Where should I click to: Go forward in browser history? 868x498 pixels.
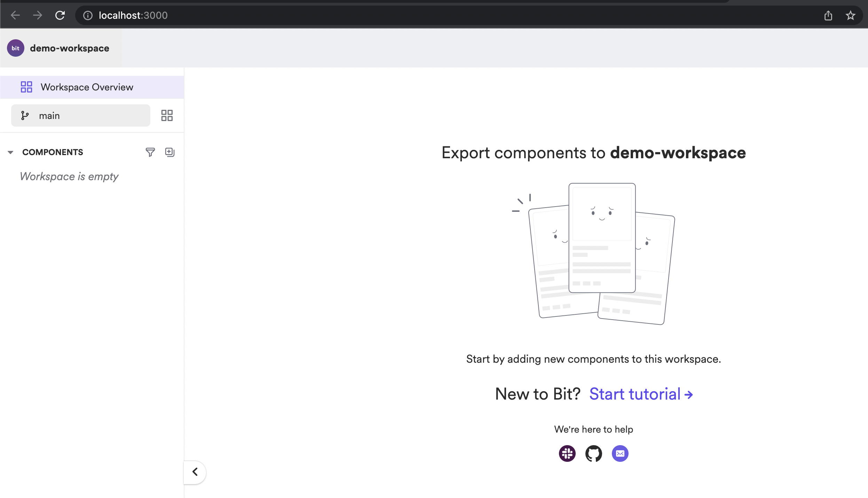[38, 15]
